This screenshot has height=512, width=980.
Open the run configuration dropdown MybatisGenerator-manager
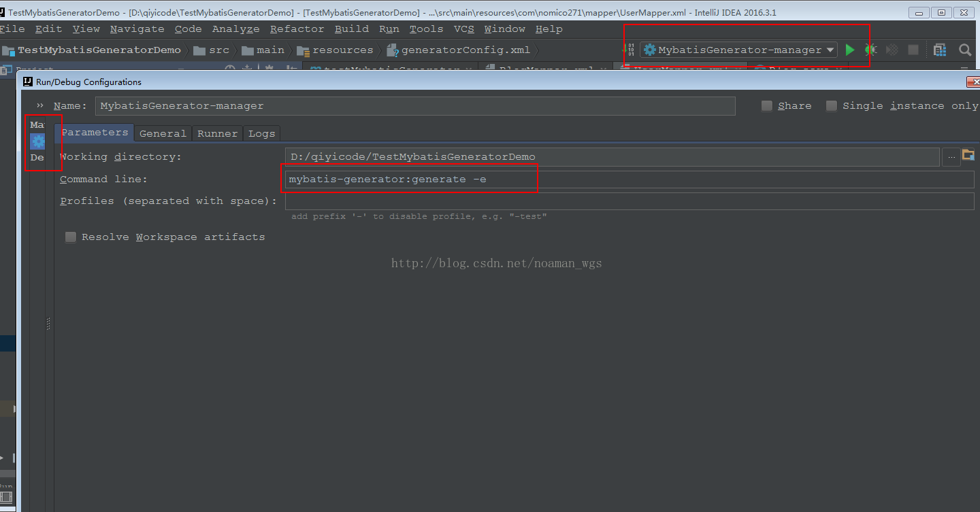point(738,50)
